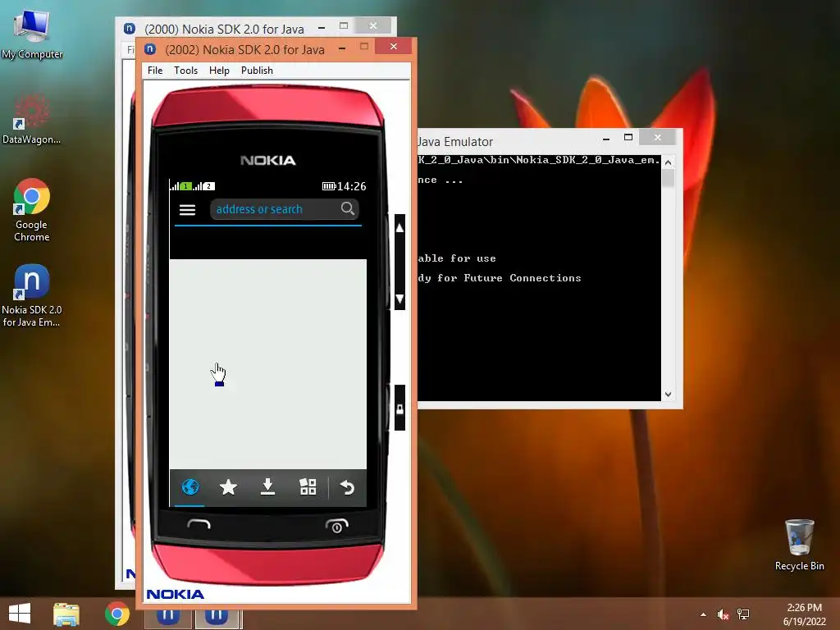Select Nokia SDK 2.0 for Java Emulator shortcut
Screen dimensions: 840x630
(32, 295)
